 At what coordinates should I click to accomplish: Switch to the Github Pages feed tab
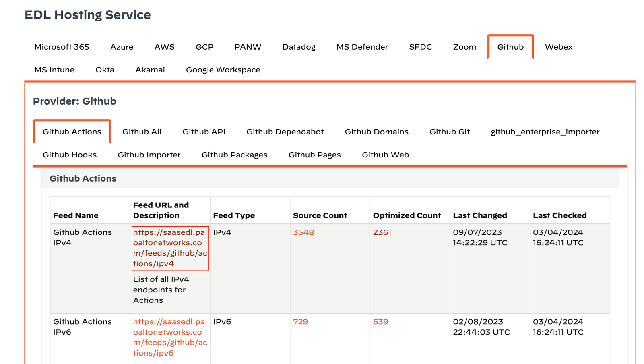pos(314,155)
